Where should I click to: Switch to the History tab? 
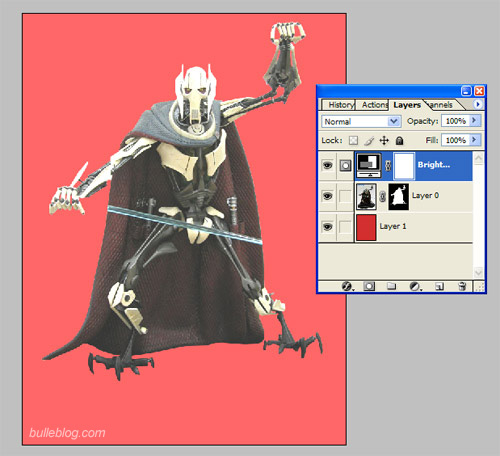click(340, 105)
